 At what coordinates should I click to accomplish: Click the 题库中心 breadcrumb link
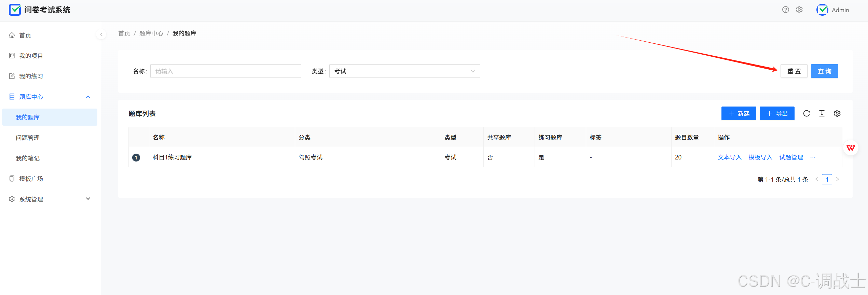(x=151, y=33)
